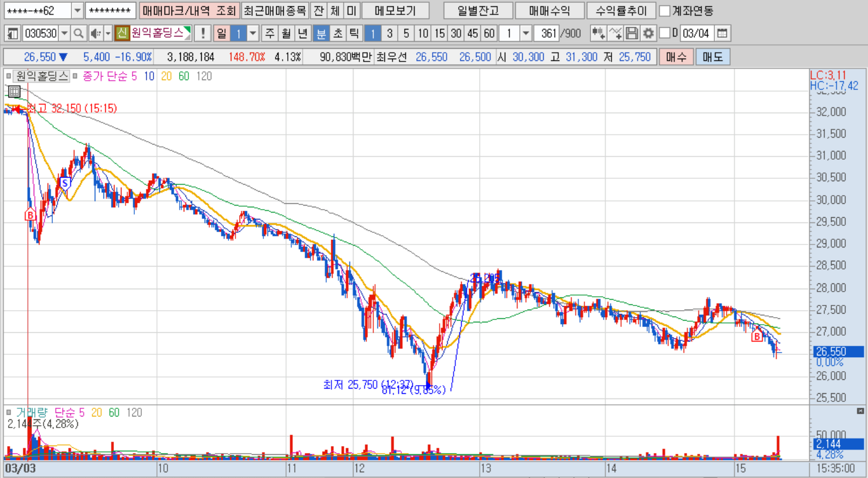Toggle the 분 minute chart button
868x478 pixels.
[321, 34]
